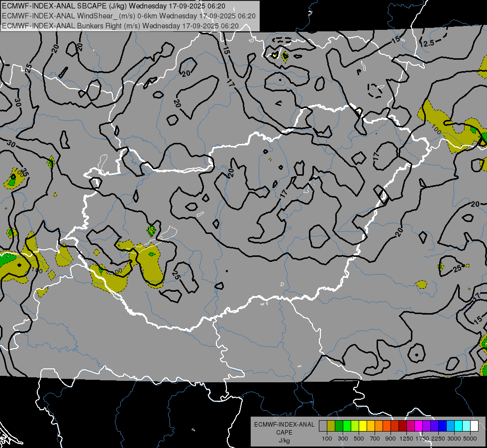Click the ECMWF-INDEX-ANAL legend title
The height and width of the screenshot is (448, 487).
(x=284, y=425)
